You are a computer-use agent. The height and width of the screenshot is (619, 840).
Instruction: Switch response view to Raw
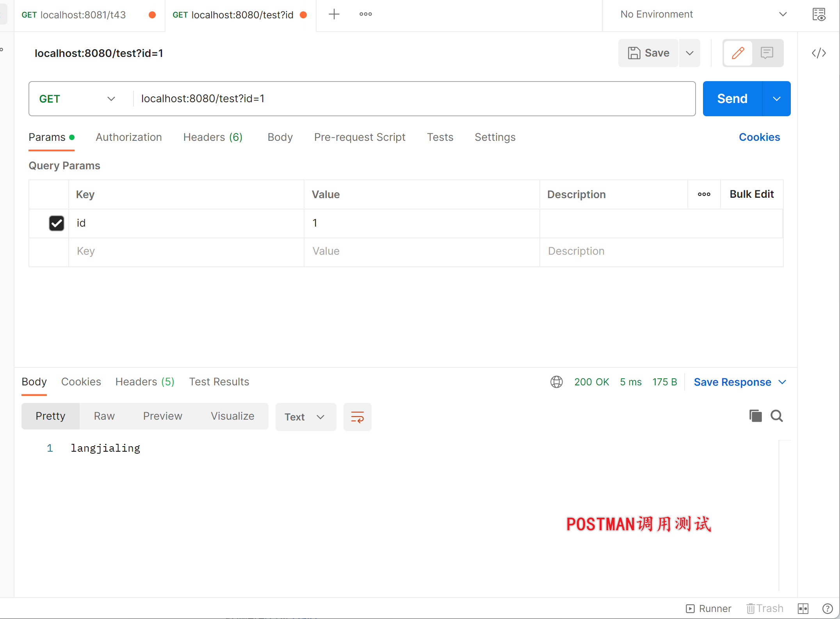coord(104,416)
